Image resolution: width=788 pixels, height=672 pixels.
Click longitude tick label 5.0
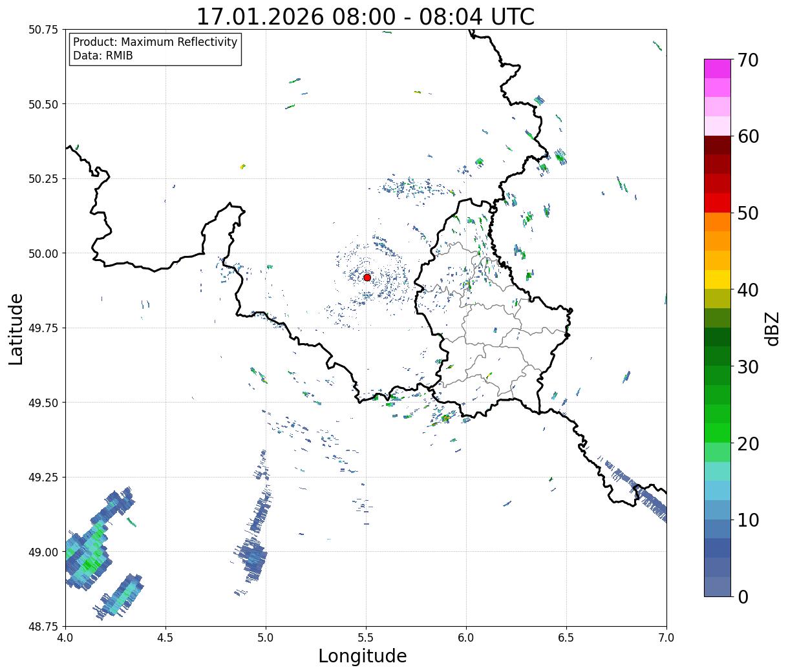point(266,638)
